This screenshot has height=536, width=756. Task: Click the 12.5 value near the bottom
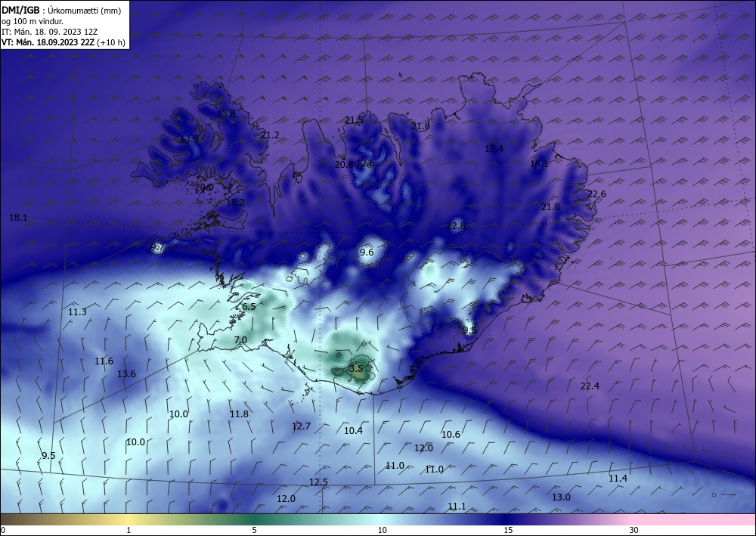click(318, 482)
